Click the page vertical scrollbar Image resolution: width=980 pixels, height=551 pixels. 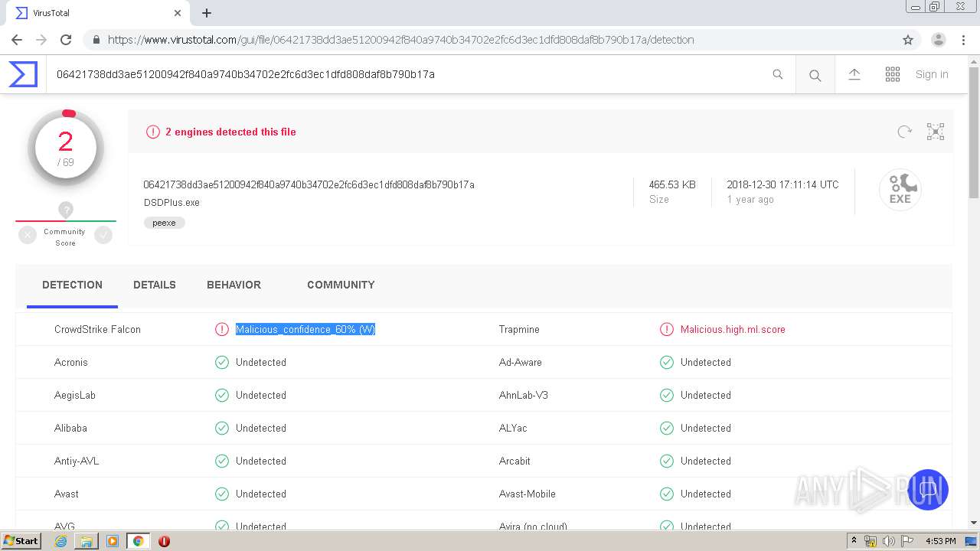[x=974, y=132]
